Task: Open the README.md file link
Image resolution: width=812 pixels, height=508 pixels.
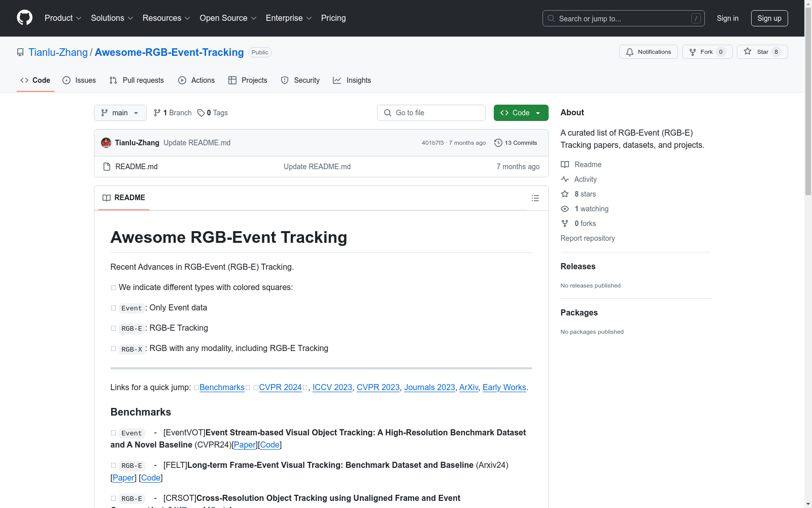Action: 137,167
